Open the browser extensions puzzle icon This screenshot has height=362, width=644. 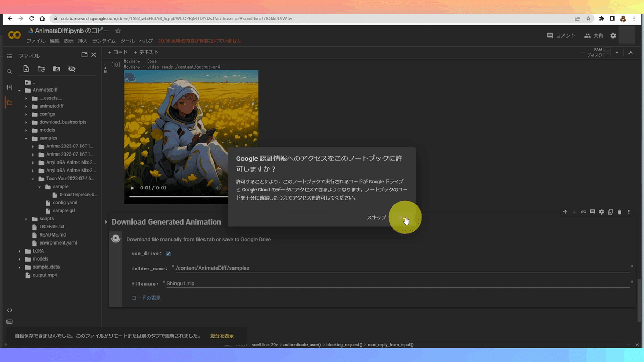point(602,18)
